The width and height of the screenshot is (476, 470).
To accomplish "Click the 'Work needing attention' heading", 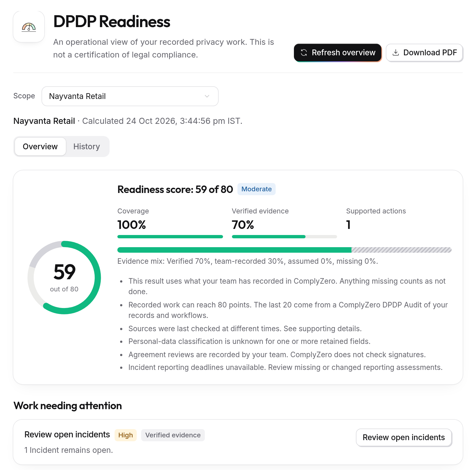I will tap(68, 406).
